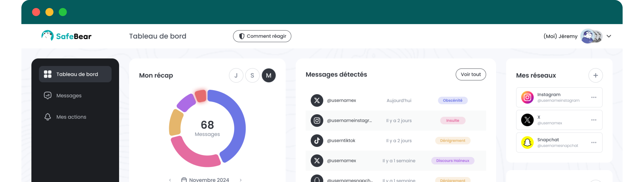This screenshot has height=182, width=644.
Task: Click TikTok icon for @userntiktok message
Action: point(317,141)
